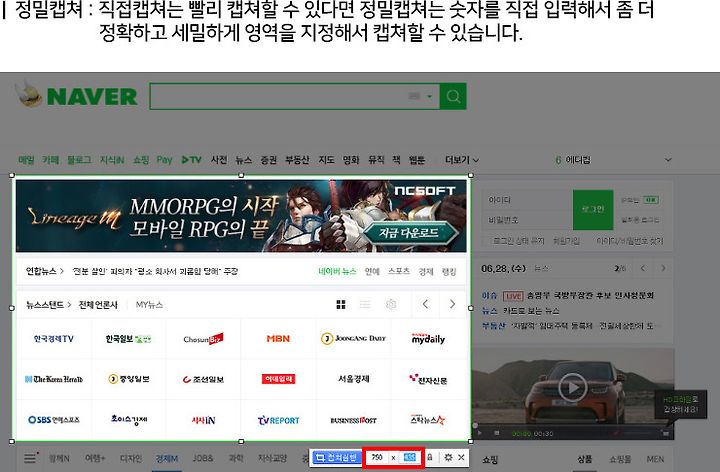Click the NAVER logo
The width and height of the screenshot is (720, 472).
pos(92,96)
